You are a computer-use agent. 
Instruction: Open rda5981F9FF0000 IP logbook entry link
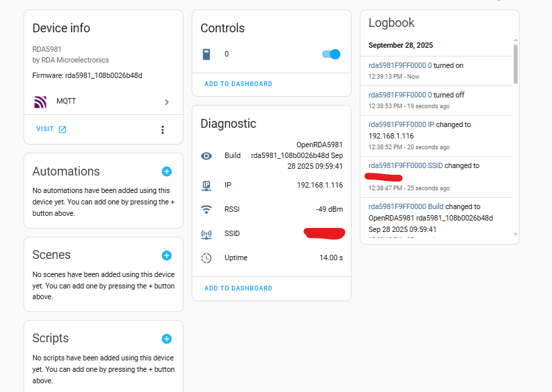pyautogui.click(x=401, y=124)
